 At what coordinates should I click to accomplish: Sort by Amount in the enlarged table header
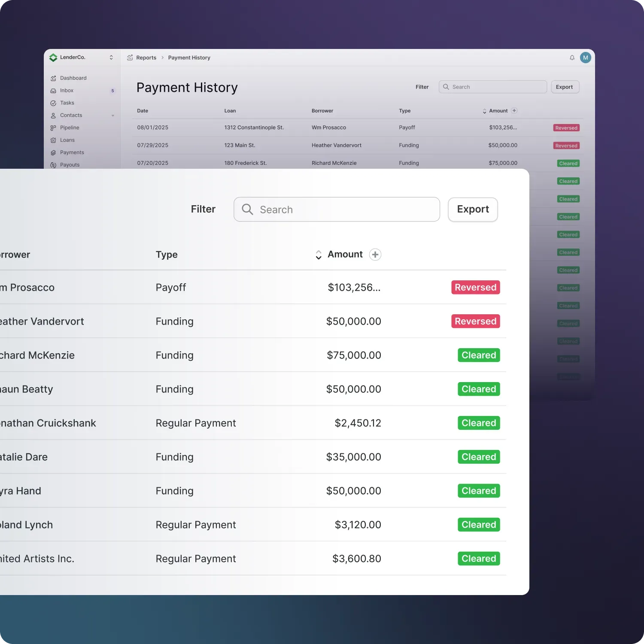(319, 255)
